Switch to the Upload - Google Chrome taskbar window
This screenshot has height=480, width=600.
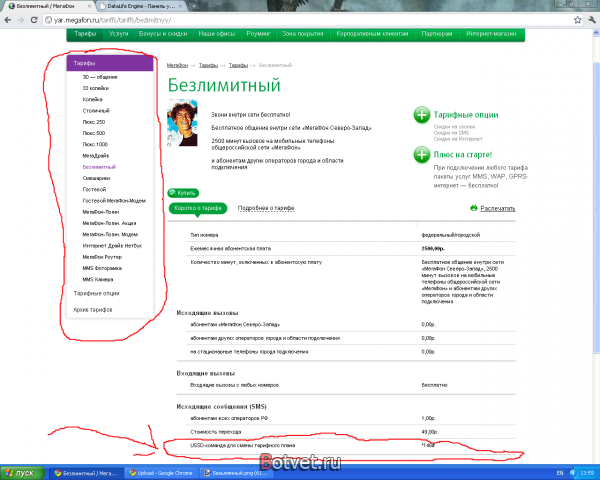(x=161, y=473)
